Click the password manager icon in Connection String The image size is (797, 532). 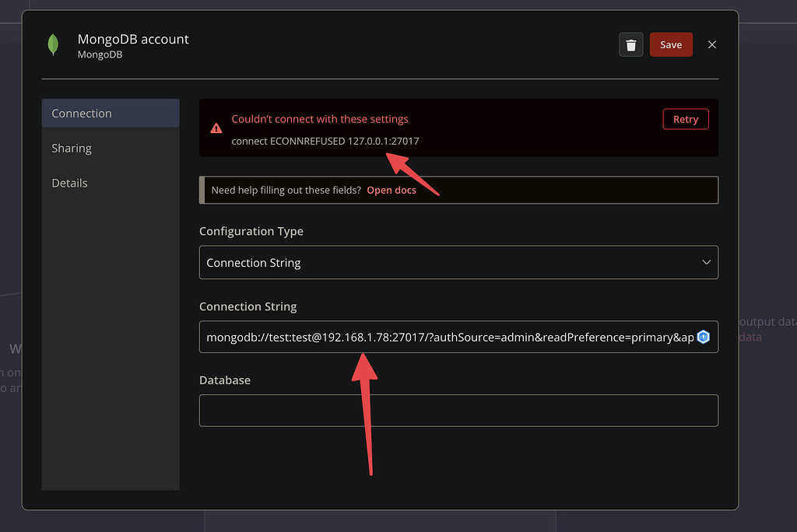703,337
